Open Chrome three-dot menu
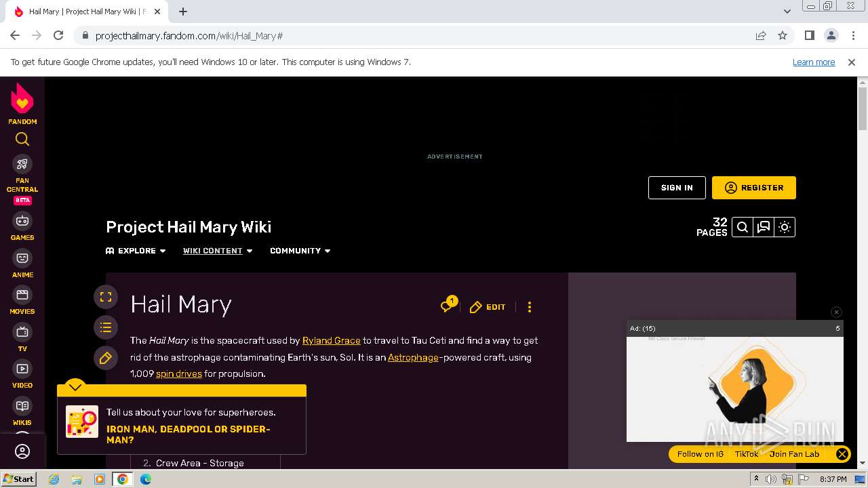The width and height of the screenshot is (868, 488). click(x=852, y=35)
